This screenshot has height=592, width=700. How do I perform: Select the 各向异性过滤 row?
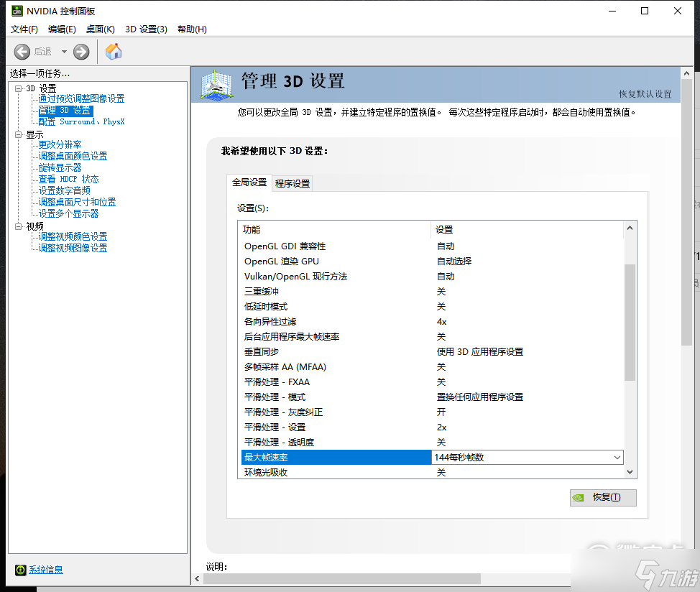tap(430, 322)
